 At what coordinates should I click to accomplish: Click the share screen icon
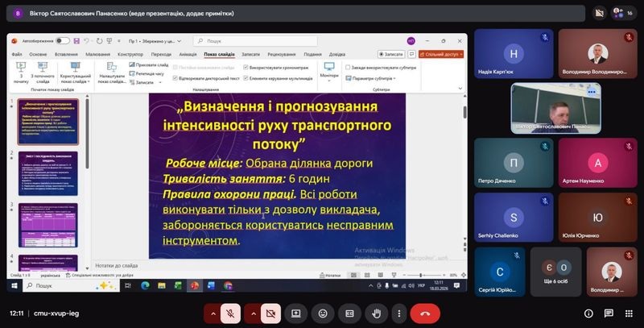[296, 313]
